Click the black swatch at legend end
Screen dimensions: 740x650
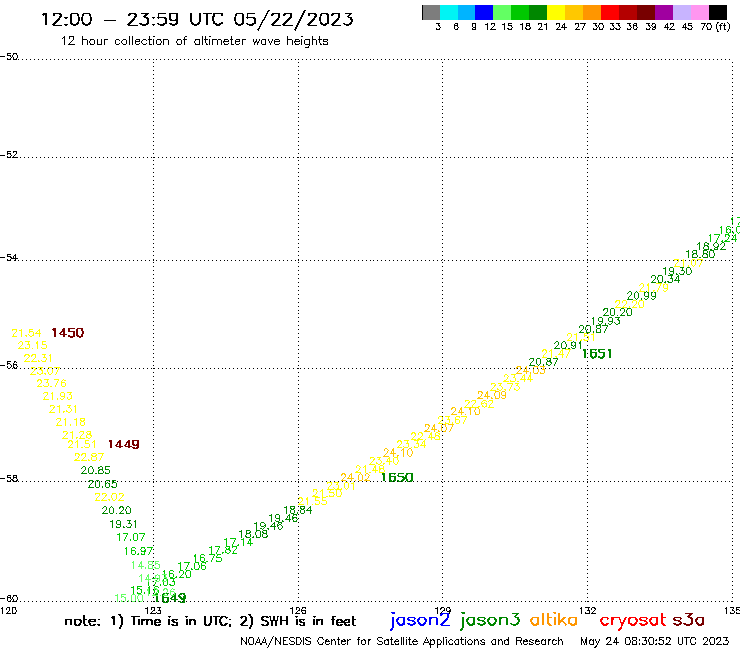(x=718, y=12)
